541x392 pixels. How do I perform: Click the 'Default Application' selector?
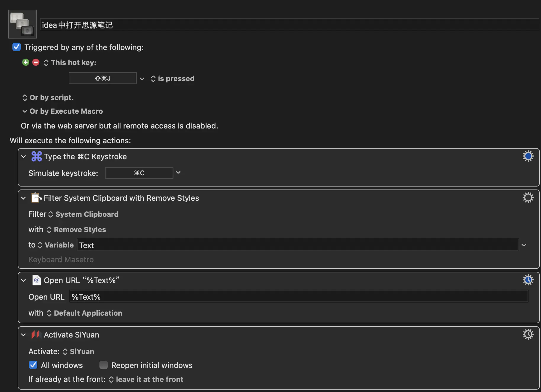click(x=85, y=313)
